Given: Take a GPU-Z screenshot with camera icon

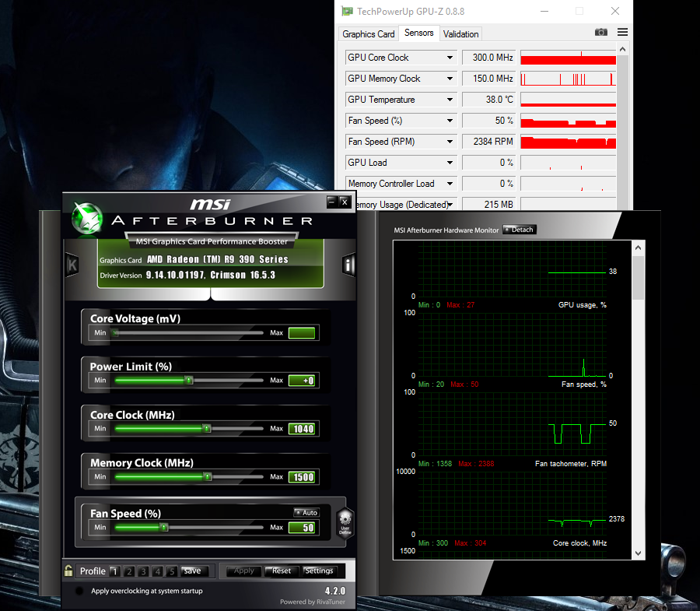Looking at the screenshot, I should point(601,32).
